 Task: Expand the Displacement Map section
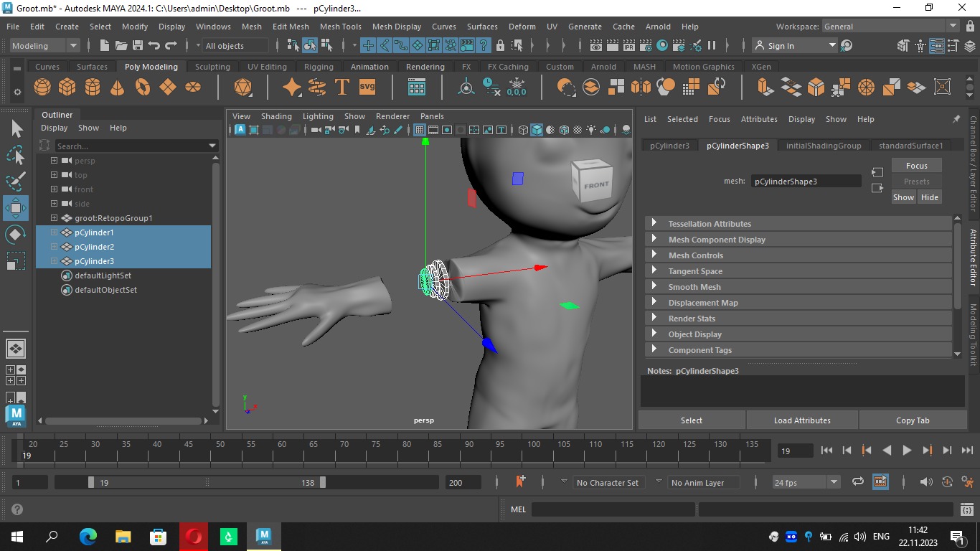click(x=798, y=303)
